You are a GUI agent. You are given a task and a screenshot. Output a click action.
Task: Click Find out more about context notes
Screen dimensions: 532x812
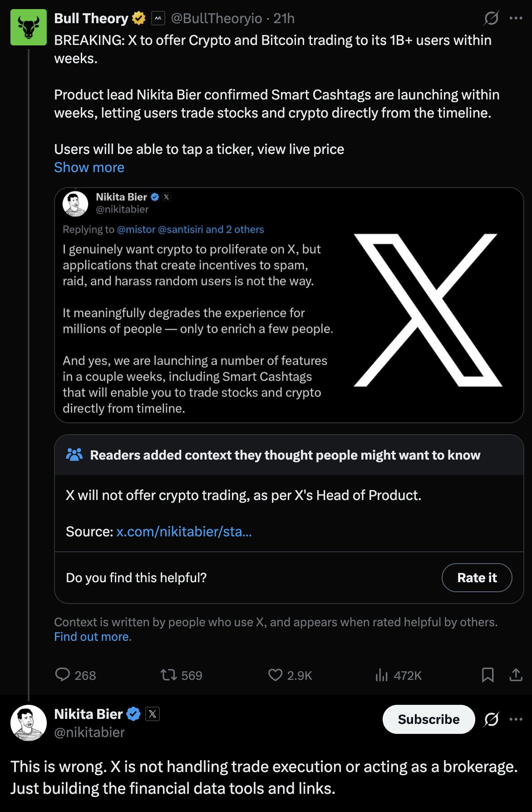click(93, 637)
